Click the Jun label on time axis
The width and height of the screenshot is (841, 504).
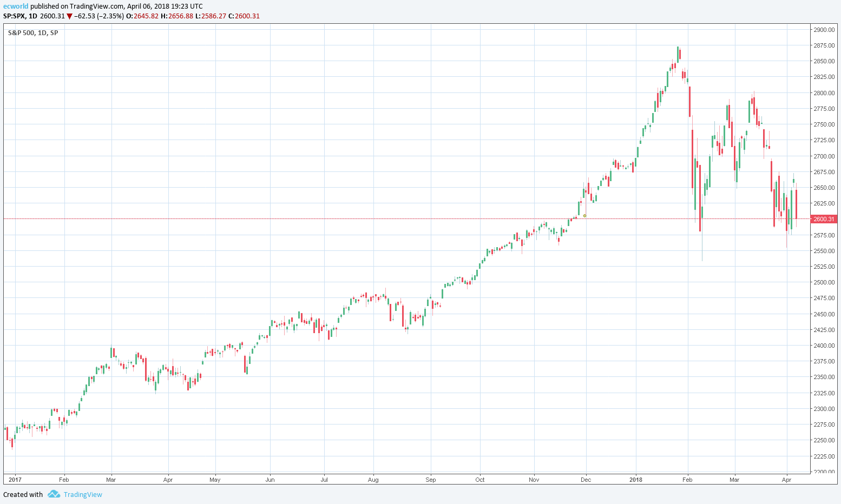pyautogui.click(x=270, y=480)
